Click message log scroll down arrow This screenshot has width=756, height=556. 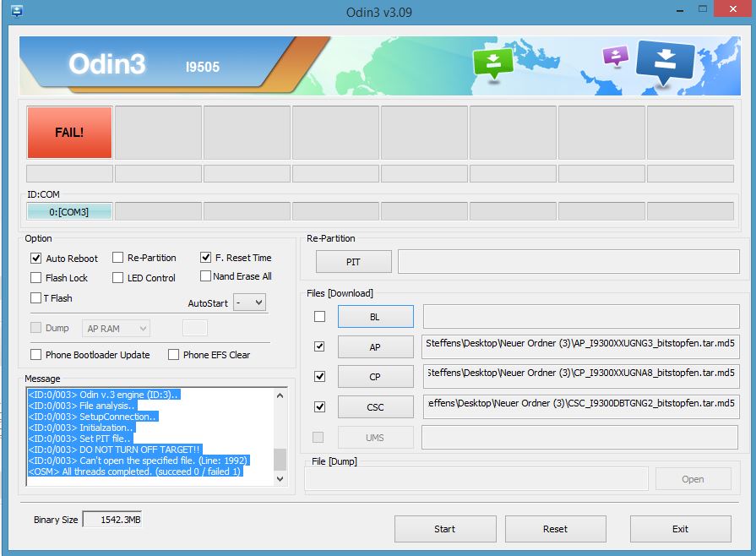[280, 479]
